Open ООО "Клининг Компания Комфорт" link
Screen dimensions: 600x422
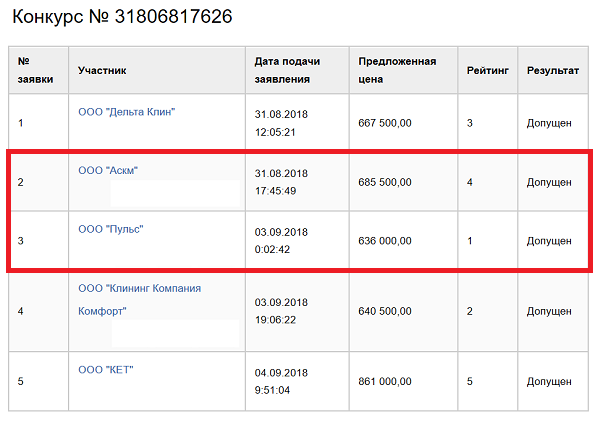[139, 288]
